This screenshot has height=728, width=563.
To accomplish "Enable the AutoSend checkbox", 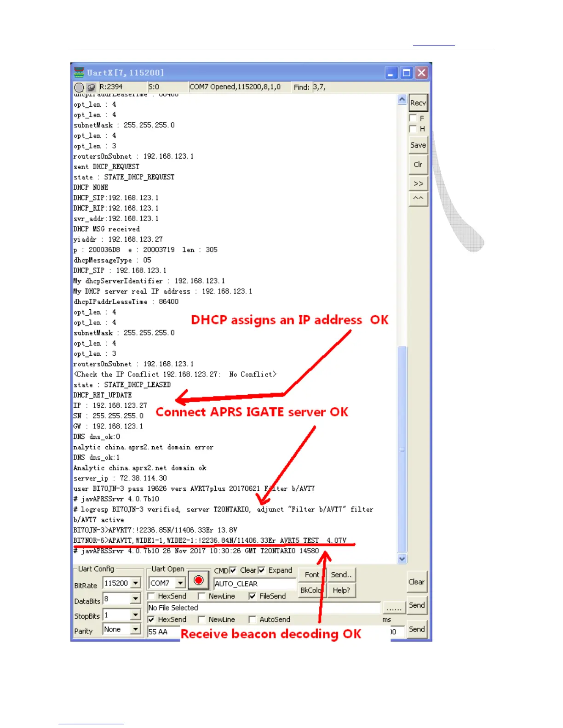I will pos(252,620).
